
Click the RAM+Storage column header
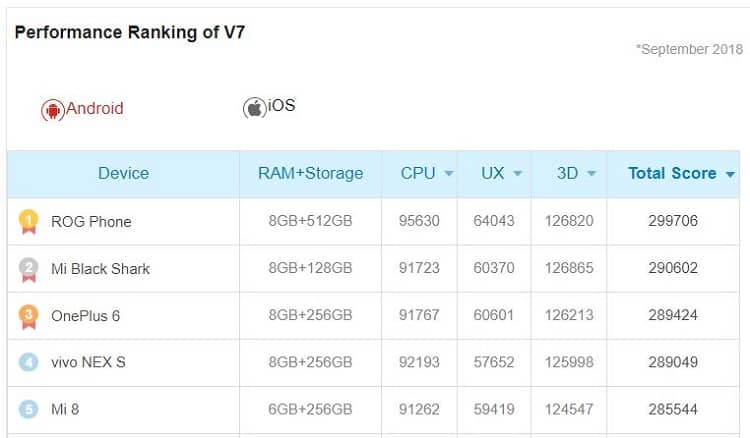(310, 173)
